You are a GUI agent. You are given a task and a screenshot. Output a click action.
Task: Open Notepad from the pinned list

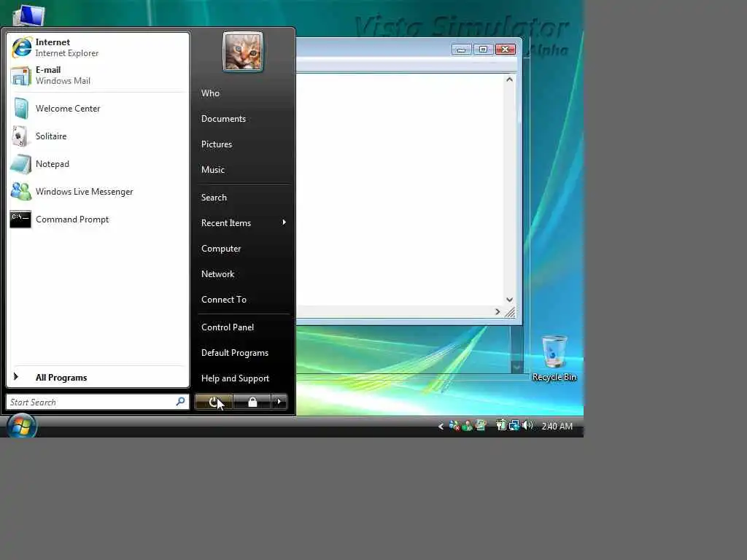tap(98, 164)
